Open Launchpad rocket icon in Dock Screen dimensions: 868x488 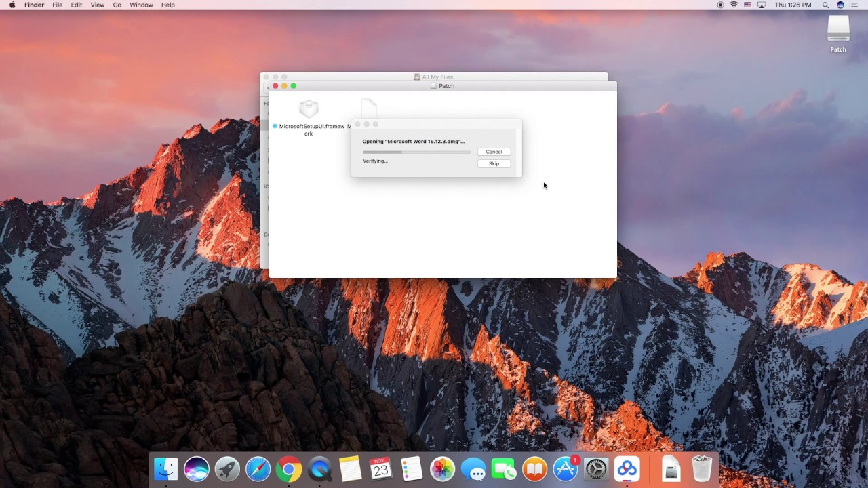pos(227,469)
